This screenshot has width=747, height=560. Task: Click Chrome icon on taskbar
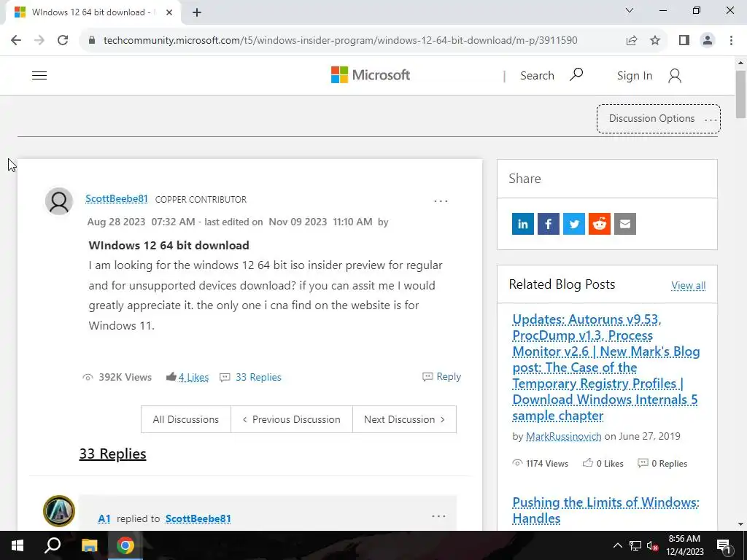pyautogui.click(x=125, y=545)
